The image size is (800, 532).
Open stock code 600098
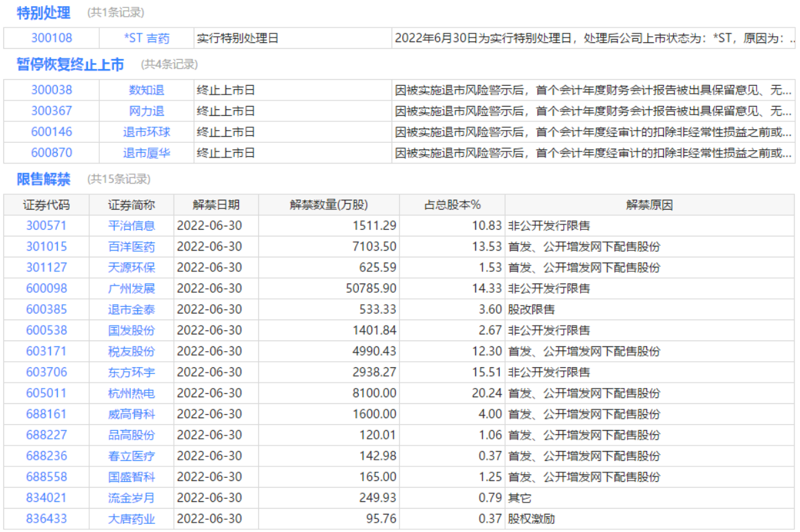[46, 288]
